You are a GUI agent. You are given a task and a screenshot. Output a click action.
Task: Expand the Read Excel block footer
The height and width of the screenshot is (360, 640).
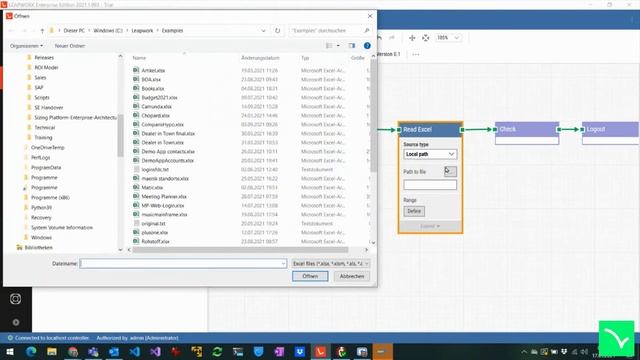tap(430, 226)
